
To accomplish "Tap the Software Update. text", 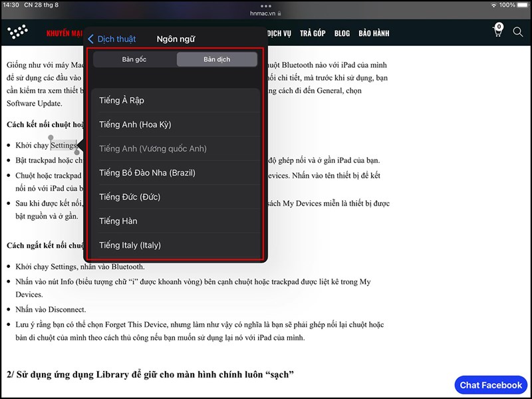I will (35, 104).
